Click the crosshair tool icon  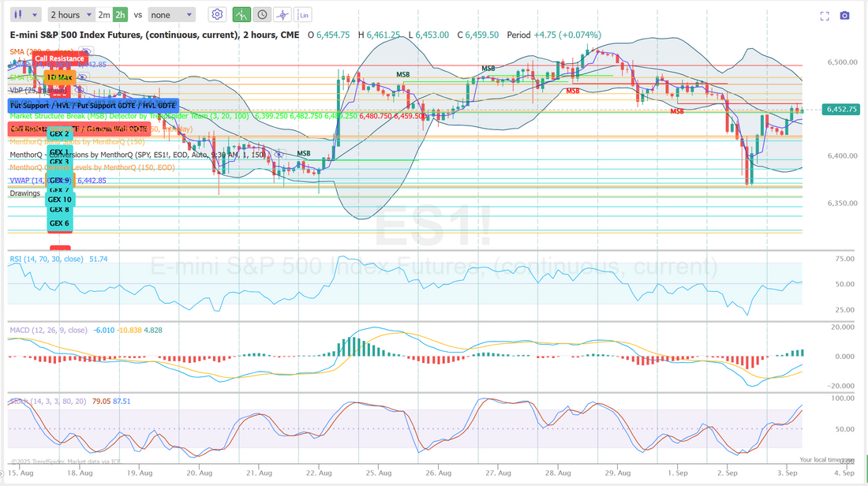[x=282, y=15]
